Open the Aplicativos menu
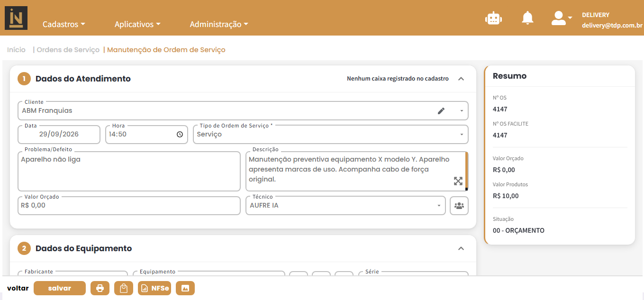 coord(137,24)
